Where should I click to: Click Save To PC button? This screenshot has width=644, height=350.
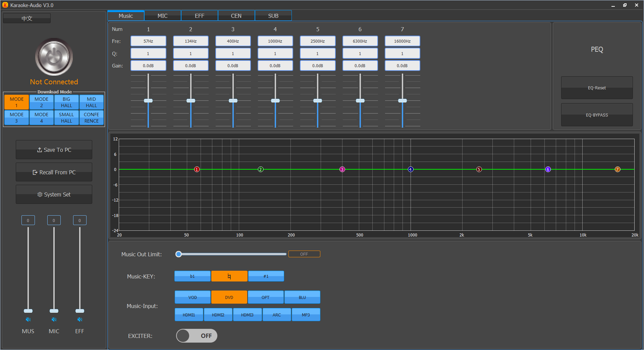click(54, 150)
